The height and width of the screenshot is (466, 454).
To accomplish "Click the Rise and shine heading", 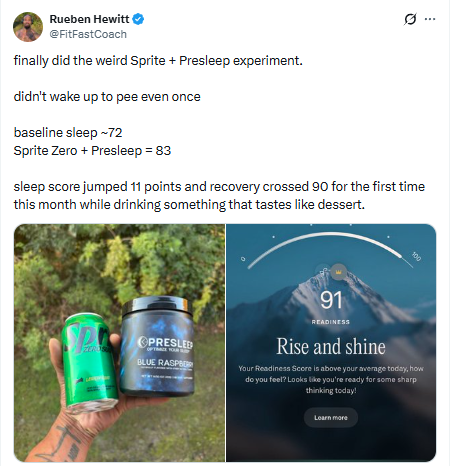I will [x=331, y=347].
